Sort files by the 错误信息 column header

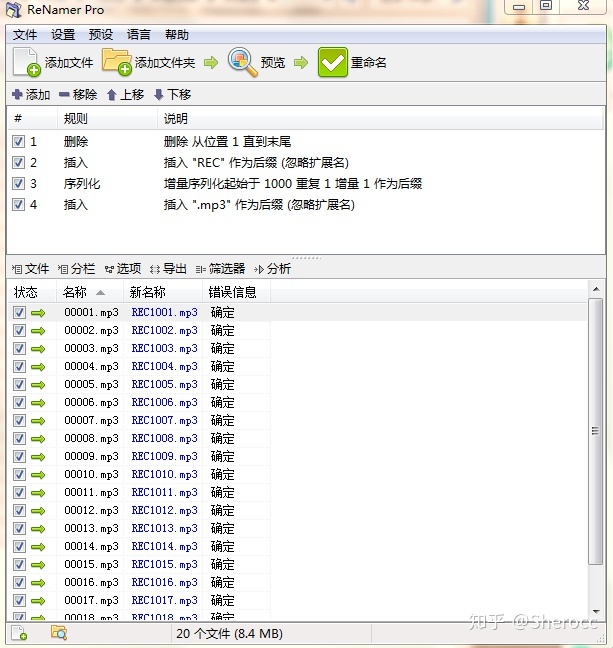pyautogui.click(x=236, y=293)
